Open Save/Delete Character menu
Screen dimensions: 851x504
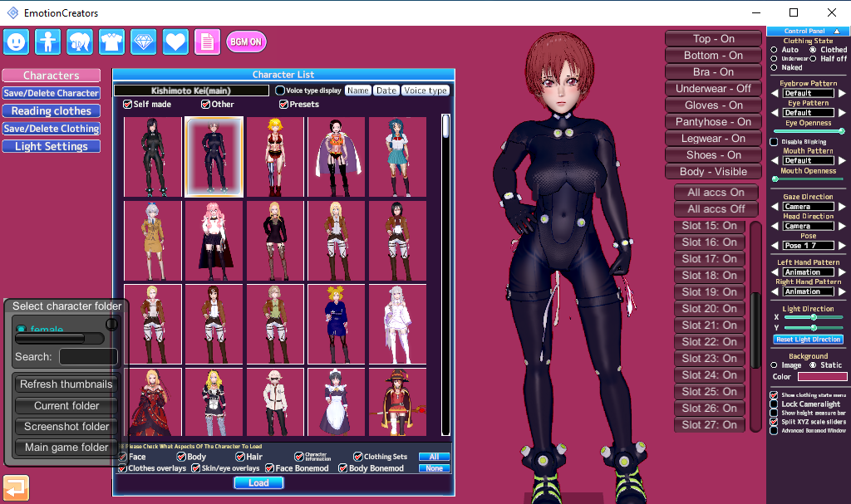[x=51, y=93]
